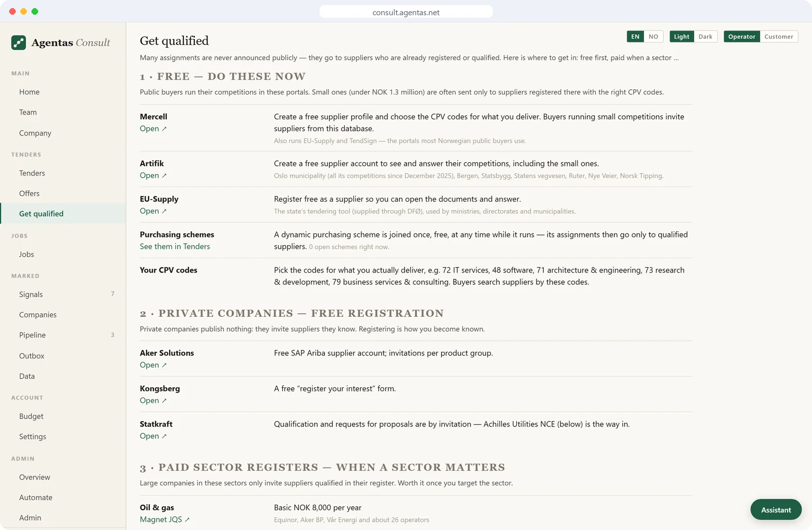This screenshot has width=812, height=530.
Task: Click the browser address bar
Action: click(406, 12)
